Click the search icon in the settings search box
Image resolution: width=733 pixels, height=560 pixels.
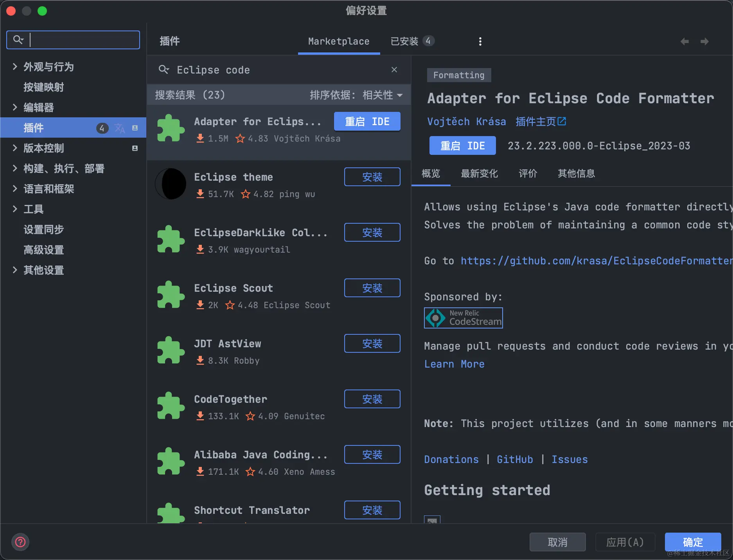tap(18, 39)
